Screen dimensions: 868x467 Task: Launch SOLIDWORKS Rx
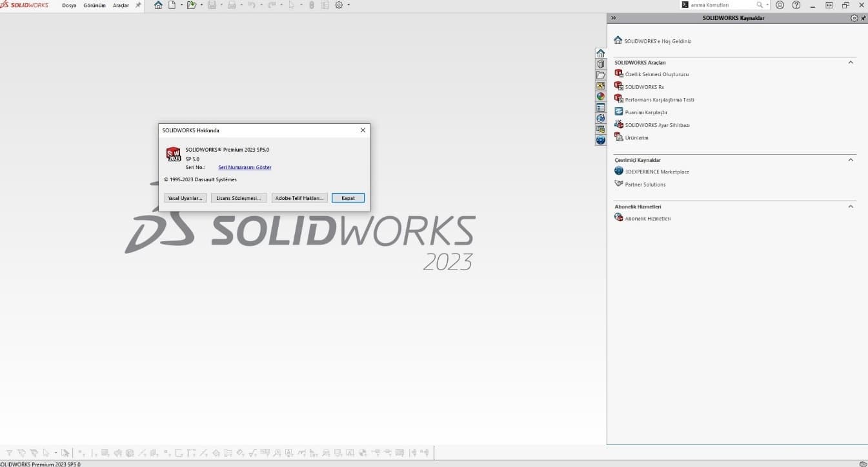[644, 87]
